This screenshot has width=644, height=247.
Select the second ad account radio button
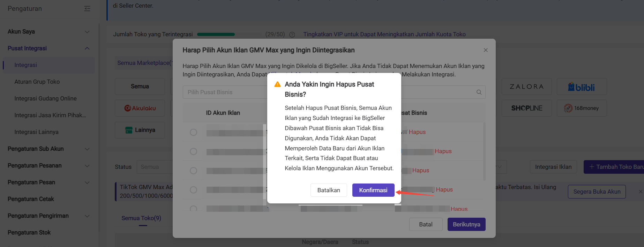click(x=193, y=151)
